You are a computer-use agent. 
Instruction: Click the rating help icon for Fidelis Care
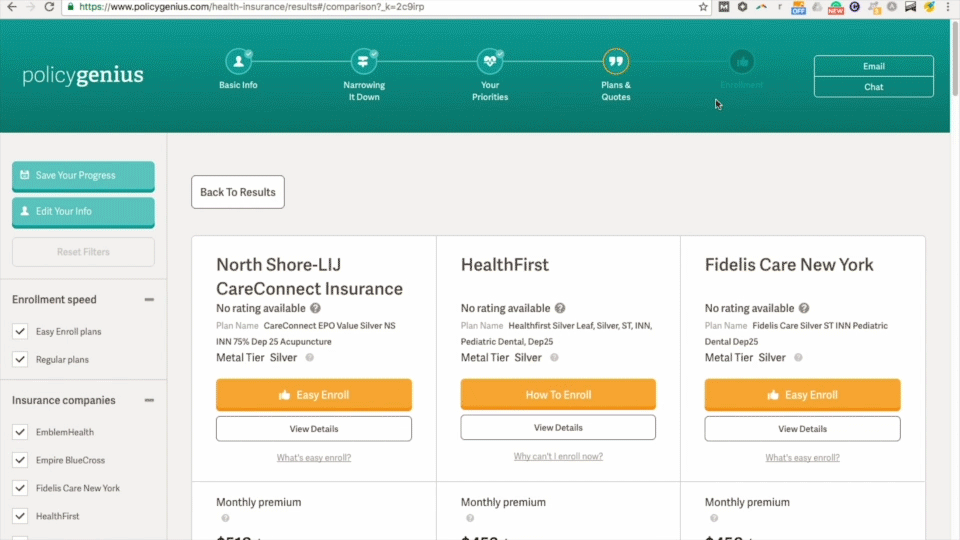[804, 308]
